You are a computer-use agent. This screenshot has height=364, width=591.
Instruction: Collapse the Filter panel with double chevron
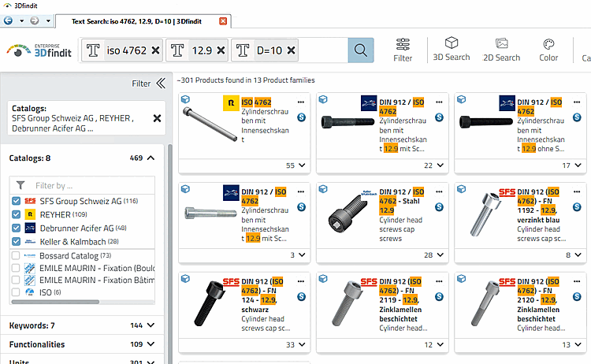tap(161, 84)
